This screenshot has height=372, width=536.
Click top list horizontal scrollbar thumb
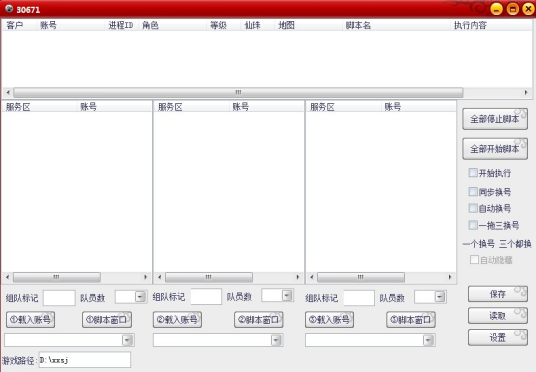point(238,93)
